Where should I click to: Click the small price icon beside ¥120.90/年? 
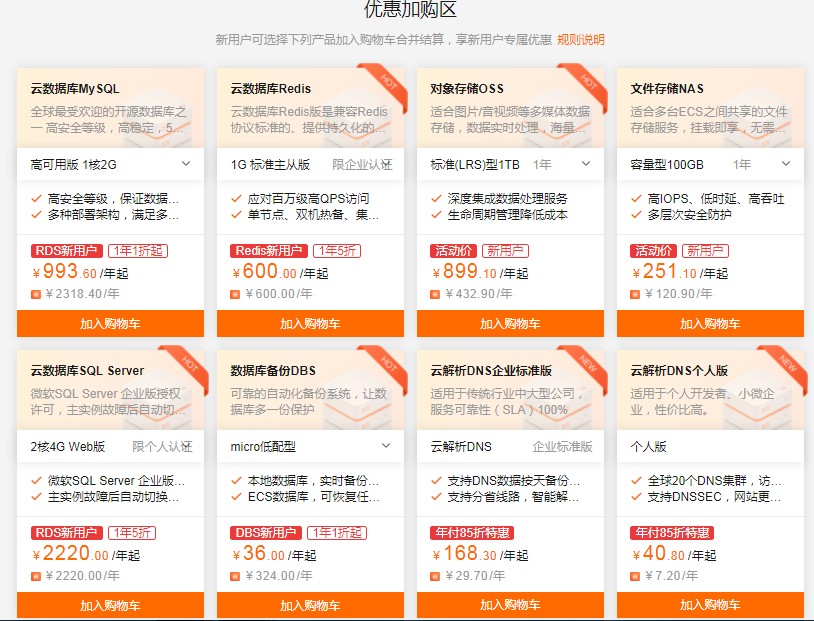(x=635, y=294)
